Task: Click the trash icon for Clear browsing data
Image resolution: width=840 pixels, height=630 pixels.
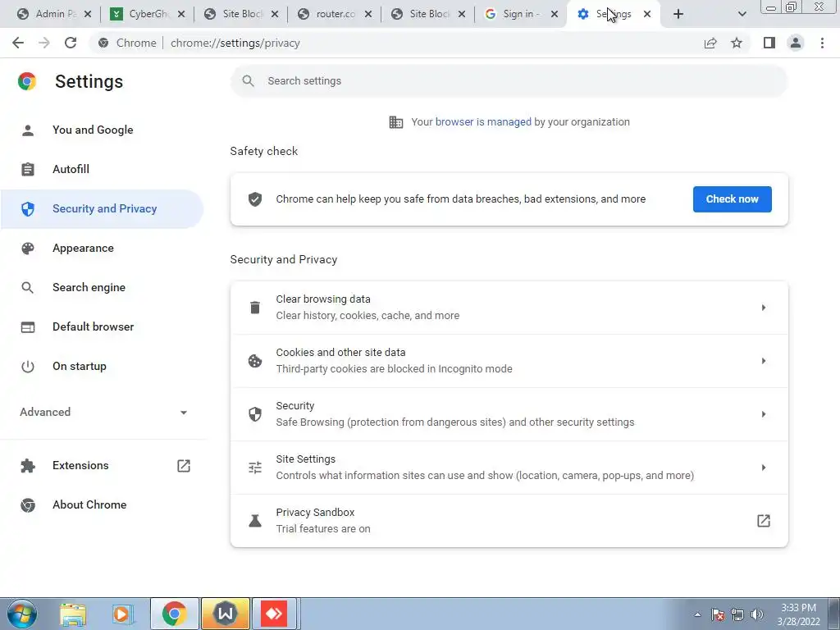Action: coord(255,308)
